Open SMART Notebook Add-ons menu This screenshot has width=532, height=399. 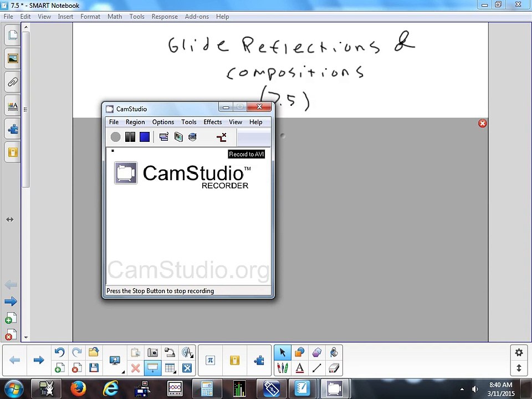pos(197,16)
